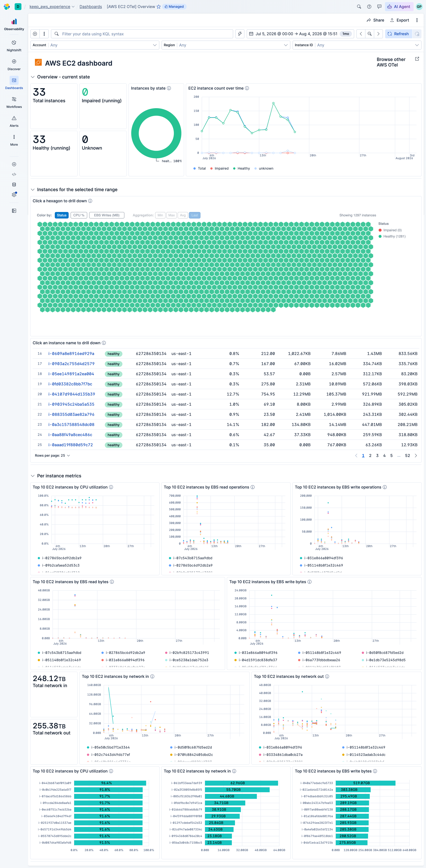Toggle Healthy series in count chart legend
The width and height of the screenshot is (426, 868).
241,168
